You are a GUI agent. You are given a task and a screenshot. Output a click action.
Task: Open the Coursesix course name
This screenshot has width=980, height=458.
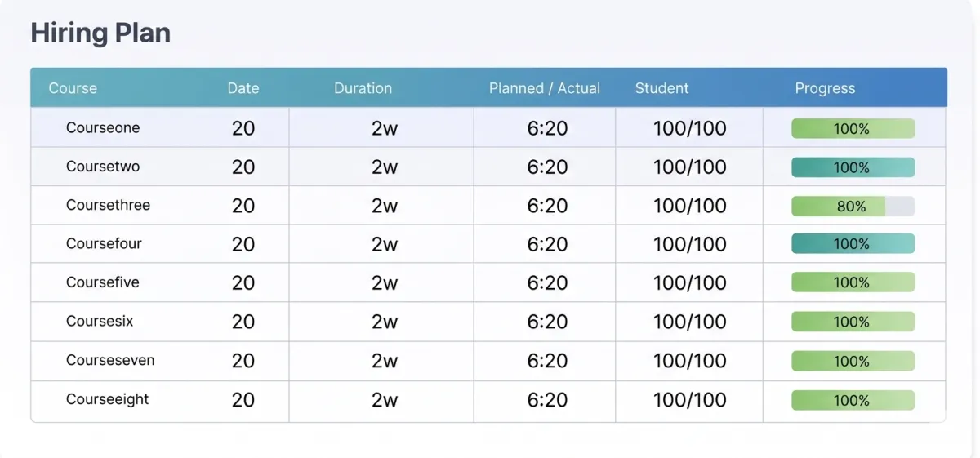[100, 322]
